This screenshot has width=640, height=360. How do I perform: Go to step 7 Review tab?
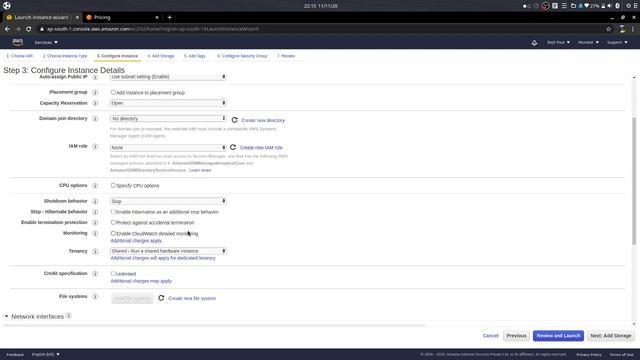click(x=286, y=56)
